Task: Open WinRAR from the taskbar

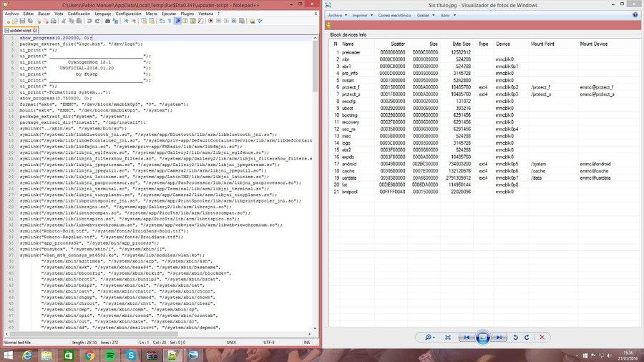Action: point(152,356)
